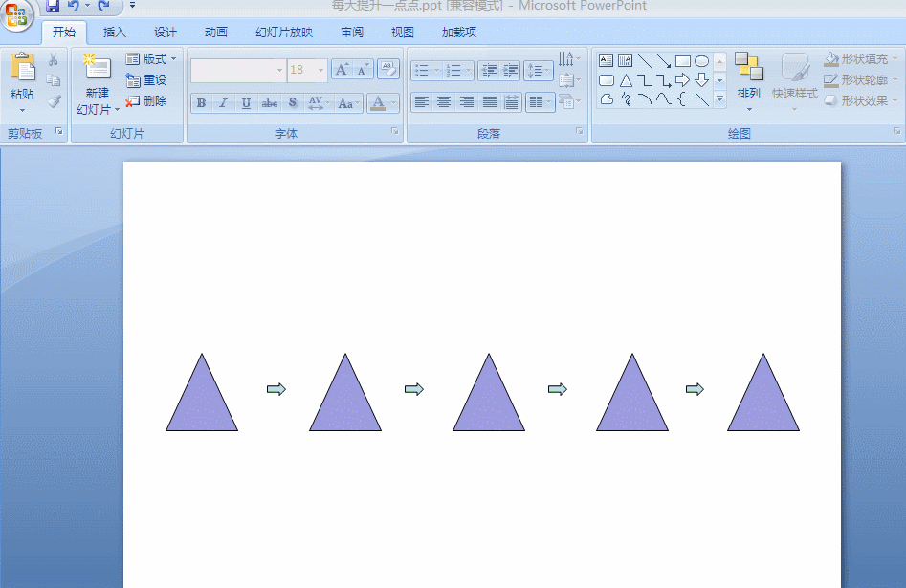The height and width of the screenshot is (588, 906).
Task: Open 形状填充 shape fill color
Action: (x=861, y=59)
